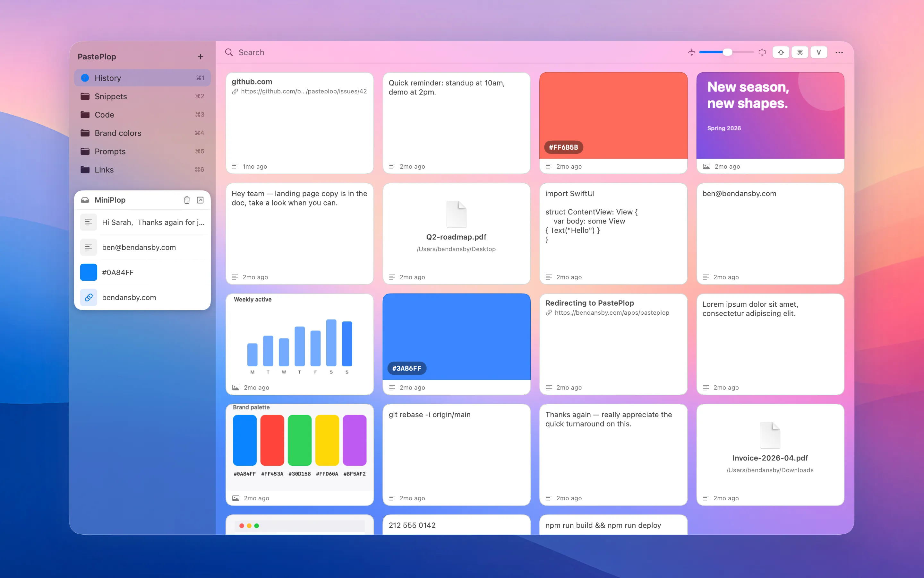Open the Redirecting to PastePlop link
924x578 pixels.
pos(613,344)
